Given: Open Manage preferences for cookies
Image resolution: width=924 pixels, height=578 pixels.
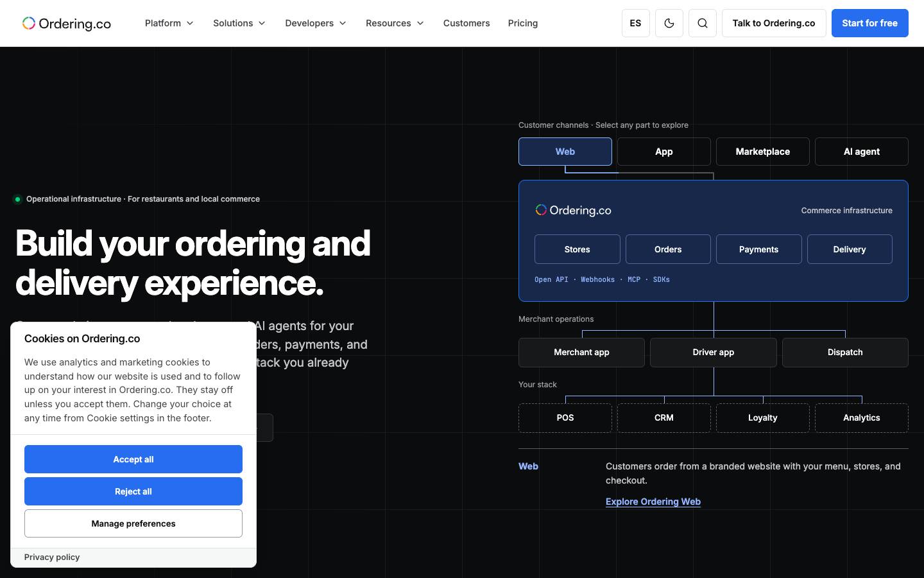Looking at the screenshot, I should point(133,523).
